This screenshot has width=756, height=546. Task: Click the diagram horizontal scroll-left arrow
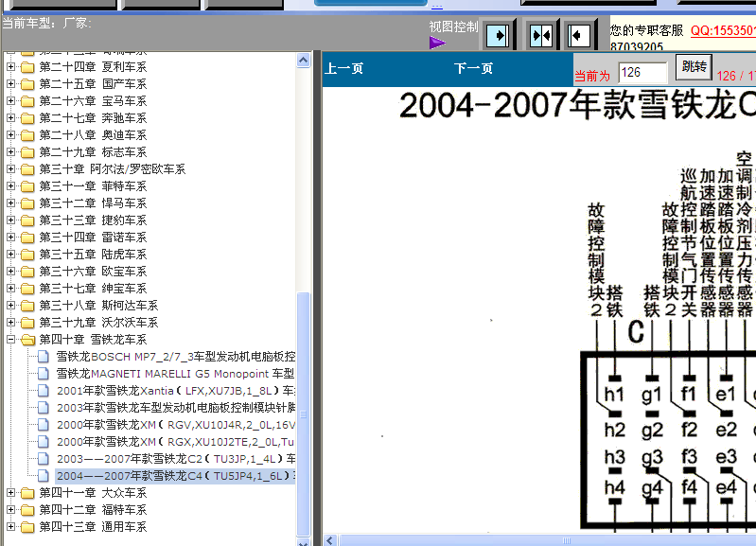[x=330, y=540]
